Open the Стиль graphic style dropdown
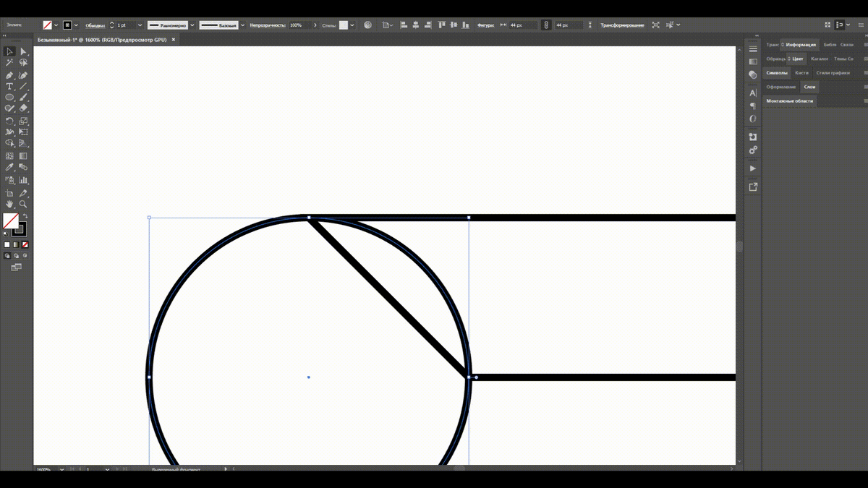The width and height of the screenshot is (868, 488). pos(352,25)
